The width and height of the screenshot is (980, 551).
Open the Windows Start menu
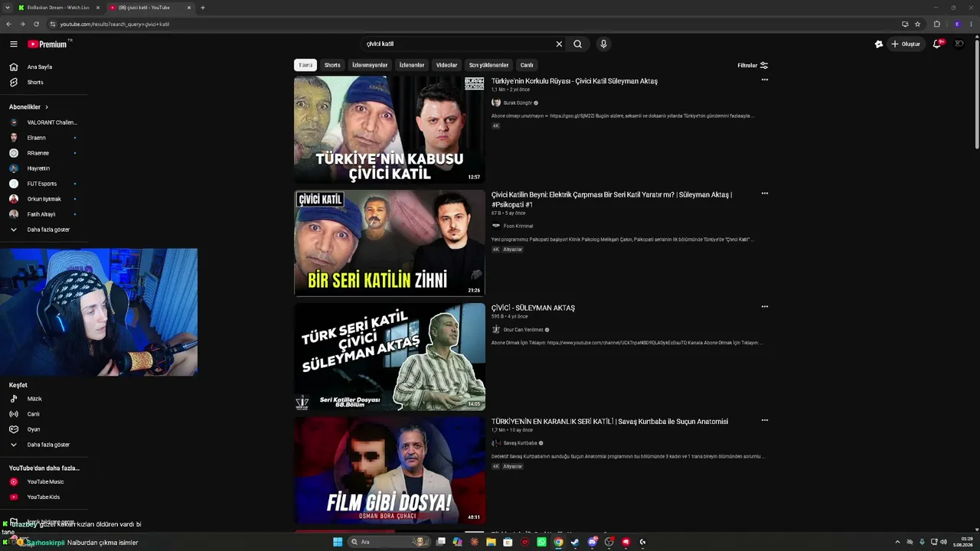pos(338,542)
